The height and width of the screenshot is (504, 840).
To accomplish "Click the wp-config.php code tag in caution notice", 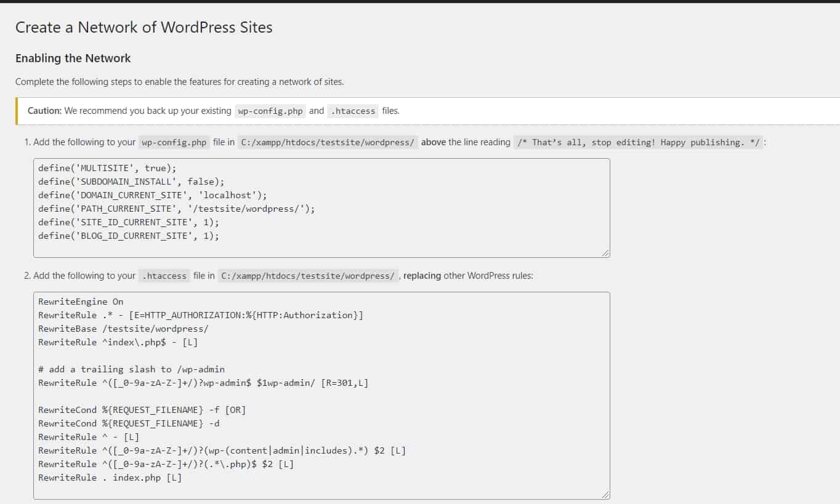I will click(270, 111).
